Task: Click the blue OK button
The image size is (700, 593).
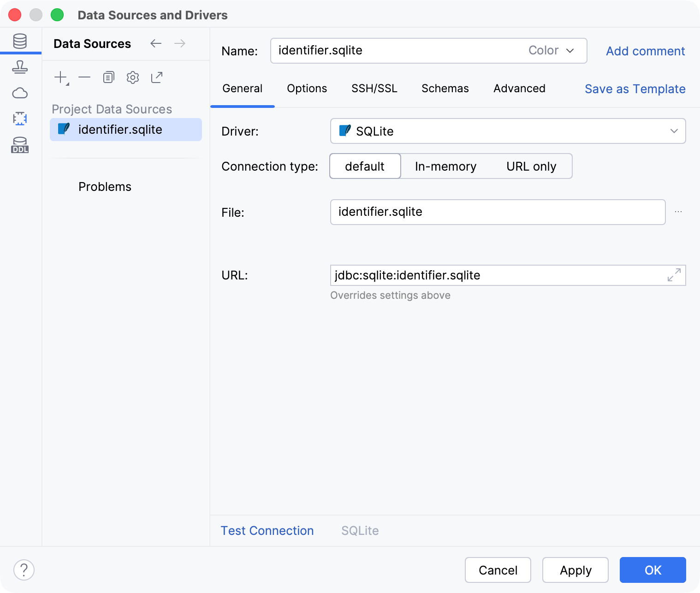Action: click(653, 570)
